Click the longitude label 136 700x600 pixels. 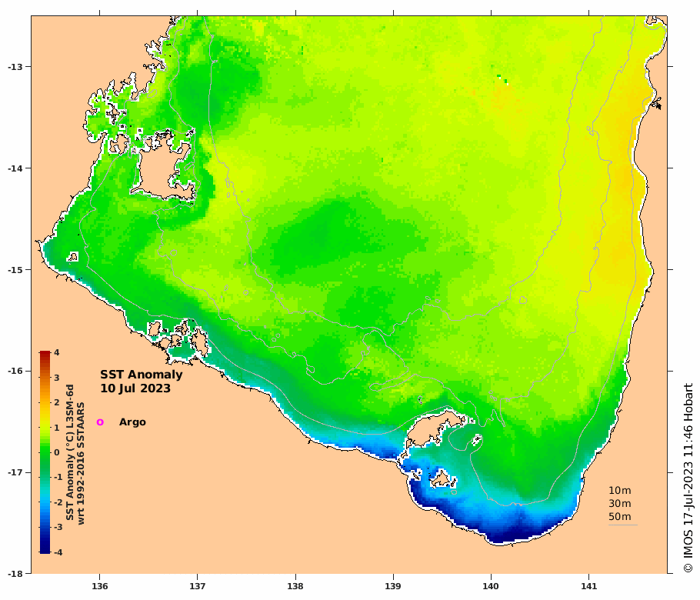point(99,586)
